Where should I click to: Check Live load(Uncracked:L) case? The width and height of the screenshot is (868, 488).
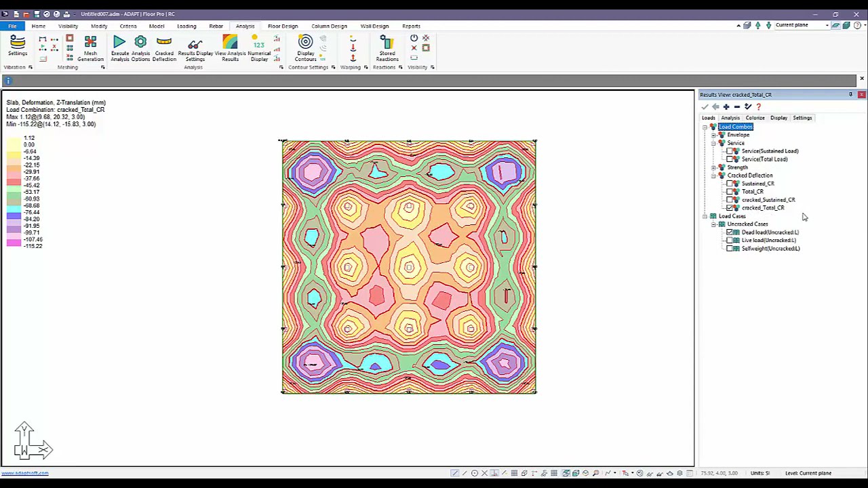pos(730,241)
